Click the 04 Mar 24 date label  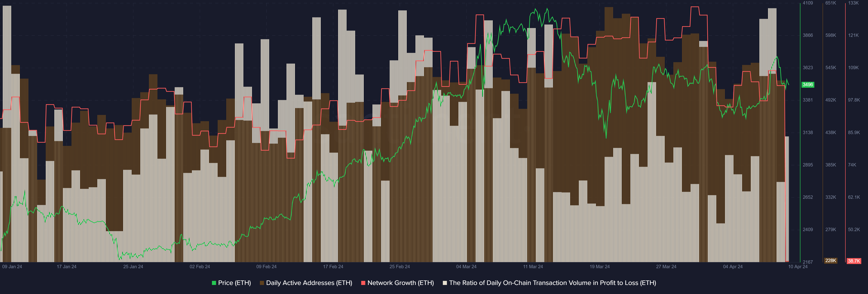pyautogui.click(x=466, y=267)
